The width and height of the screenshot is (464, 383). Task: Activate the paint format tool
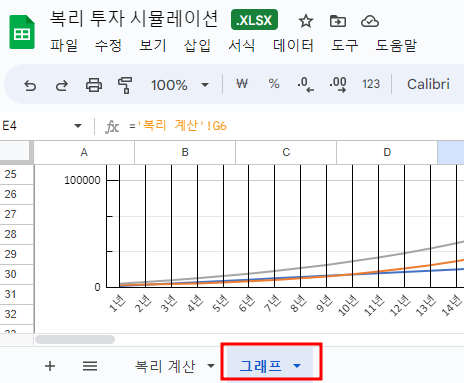tap(125, 85)
